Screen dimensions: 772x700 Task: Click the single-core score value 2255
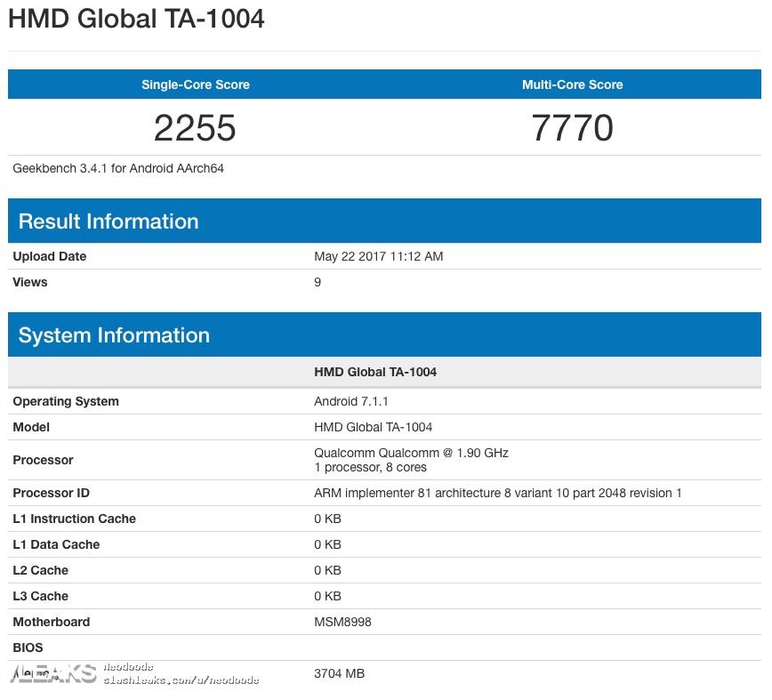pyautogui.click(x=195, y=128)
